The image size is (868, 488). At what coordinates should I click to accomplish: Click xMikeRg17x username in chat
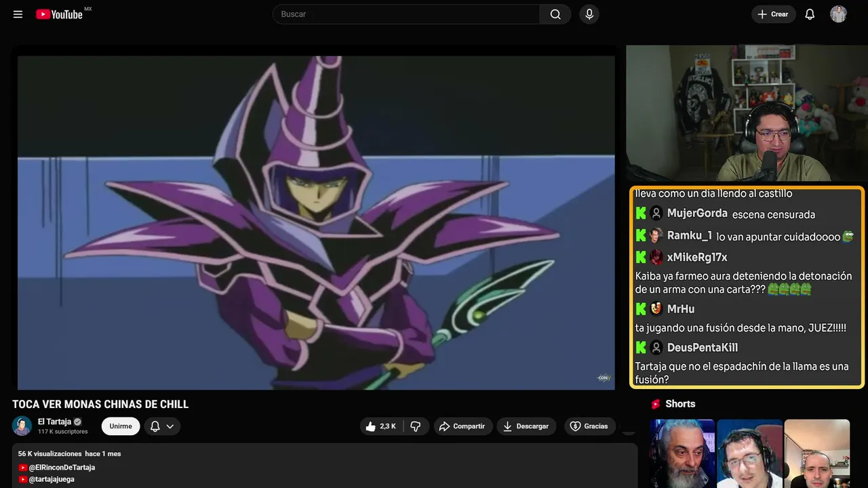click(697, 258)
